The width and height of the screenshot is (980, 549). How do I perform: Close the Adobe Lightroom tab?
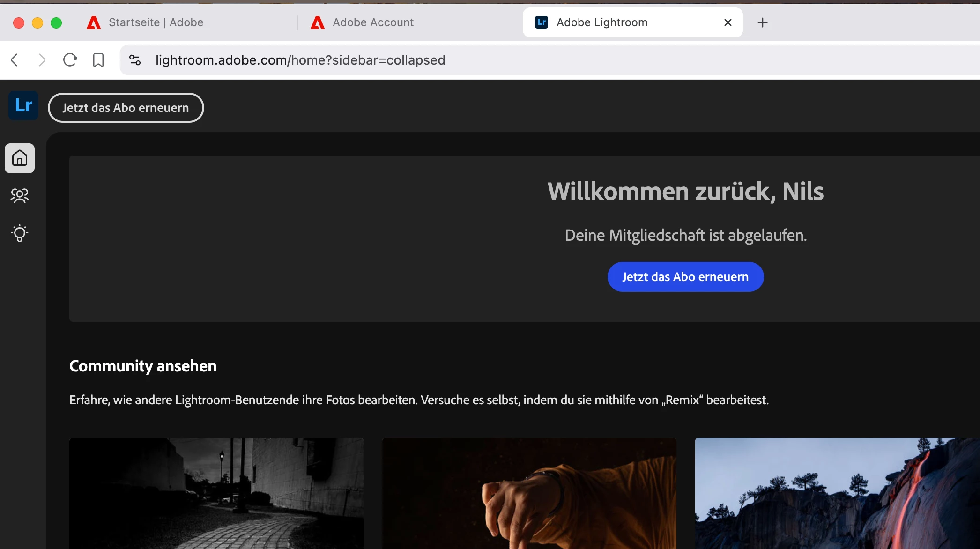tap(728, 22)
